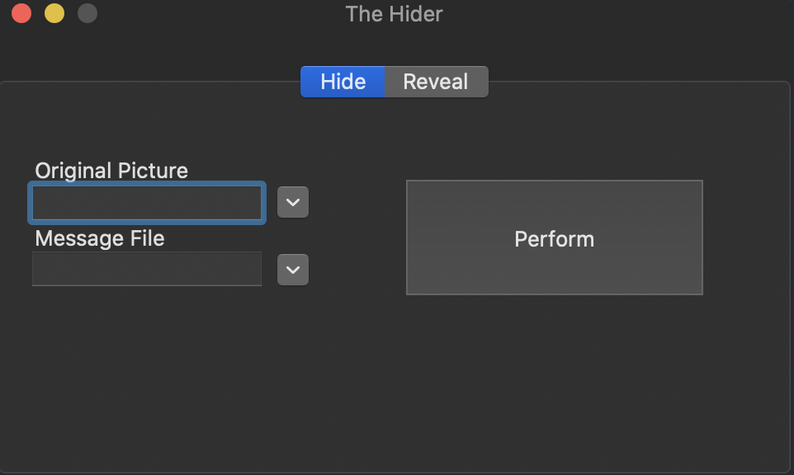Expand the Message File dropdown arrow
The width and height of the screenshot is (794, 475).
click(292, 269)
